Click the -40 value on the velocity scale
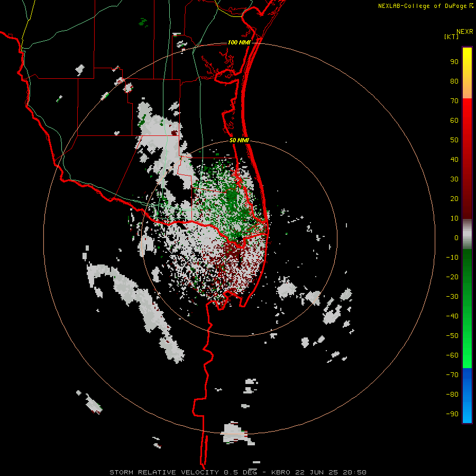The height and width of the screenshot is (476, 476). (452, 316)
